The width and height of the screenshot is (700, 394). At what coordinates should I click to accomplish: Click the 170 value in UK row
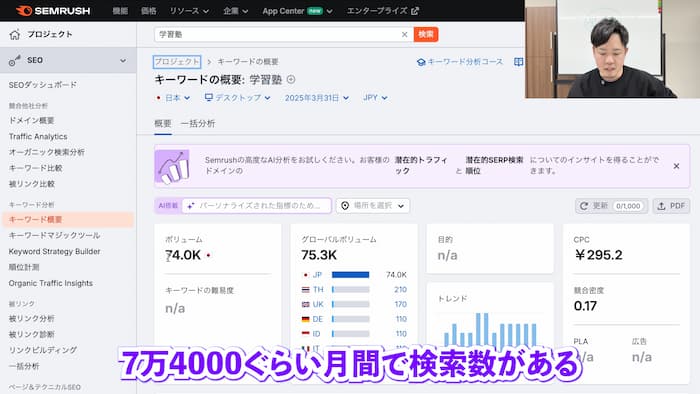[x=400, y=304]
